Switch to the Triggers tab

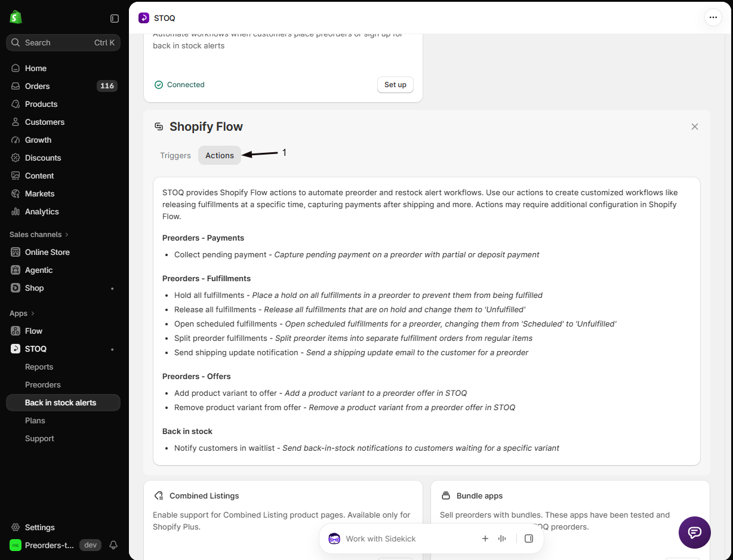175,155
